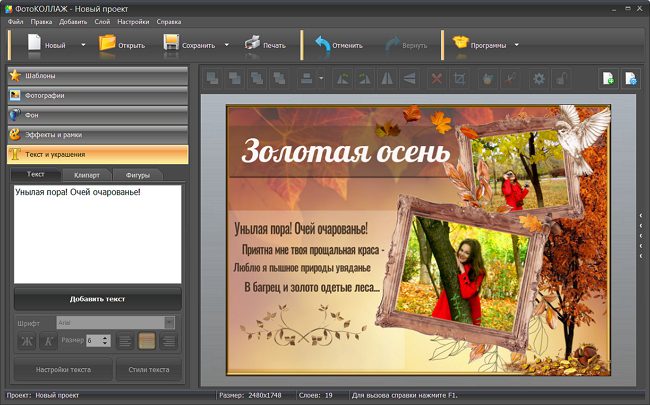The height and width of the screenshot is (405, 650).
Task: Switch to the Клипарт tab
Action: [x=87, y=175]
